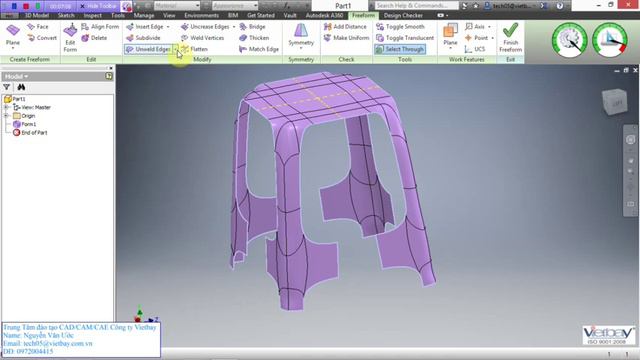Click the binoculars find icon in browser
The height and width of the screenshot is (360, 640).
(21, 87)
